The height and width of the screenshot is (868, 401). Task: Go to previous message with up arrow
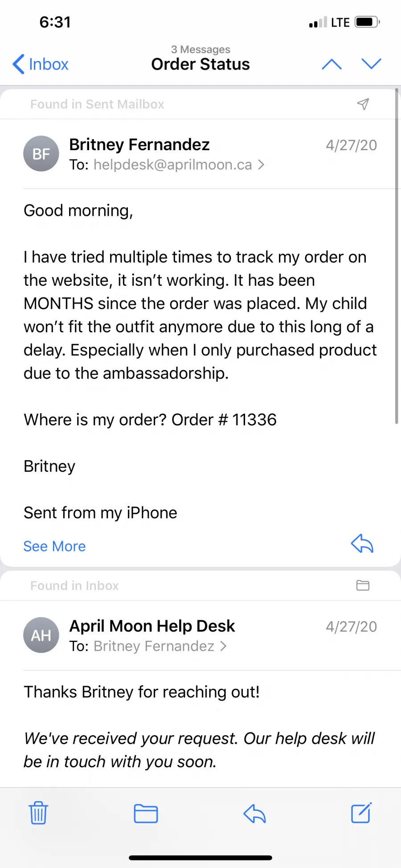pos(331,64)
